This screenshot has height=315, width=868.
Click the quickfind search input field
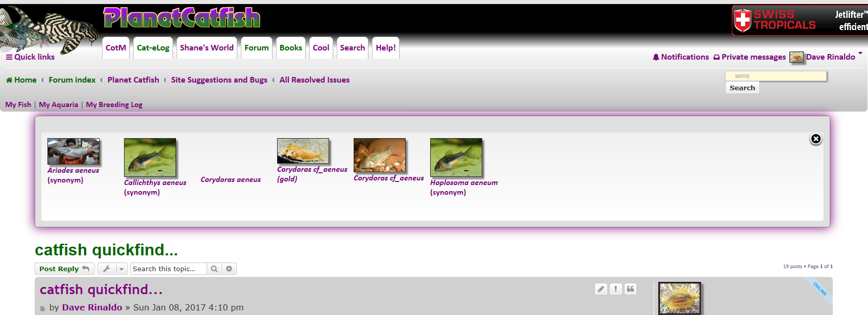(x=776, y=76)
